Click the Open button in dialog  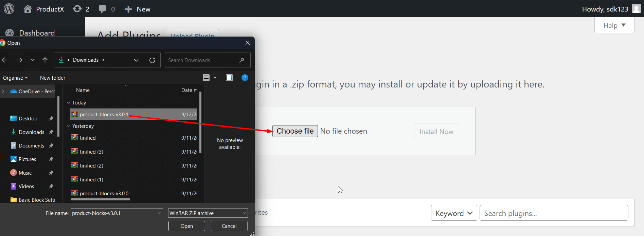click(187, 226)
